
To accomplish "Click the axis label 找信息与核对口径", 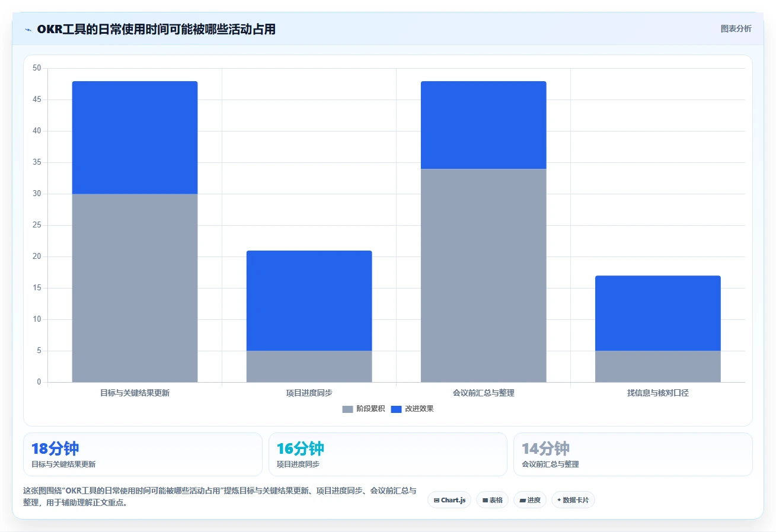I will 657,393.
